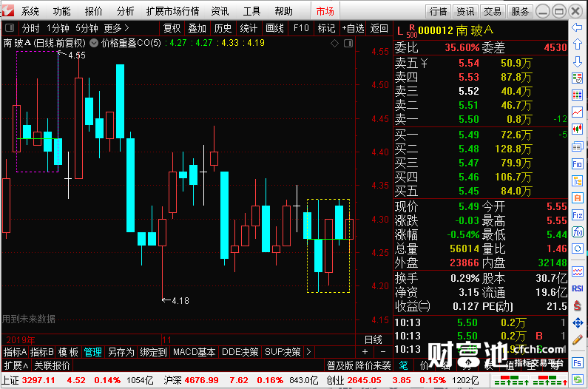The image size is (588, 389).
Task: Open the 资讯 menu in menu bar
Action: coord(220,11)
